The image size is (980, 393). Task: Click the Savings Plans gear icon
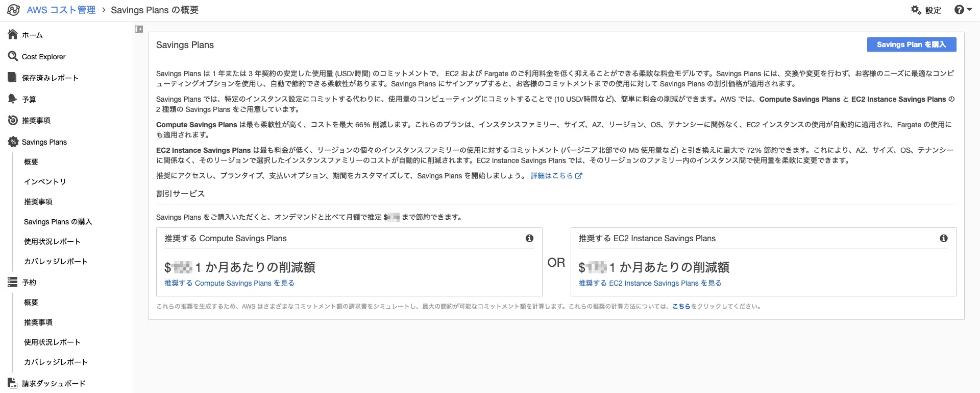pos(13,142)
